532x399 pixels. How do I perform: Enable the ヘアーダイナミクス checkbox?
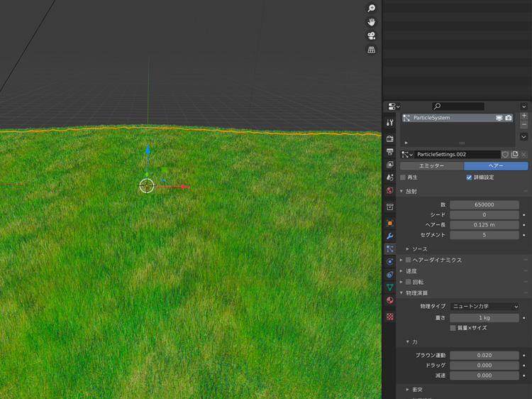point(409,260)
